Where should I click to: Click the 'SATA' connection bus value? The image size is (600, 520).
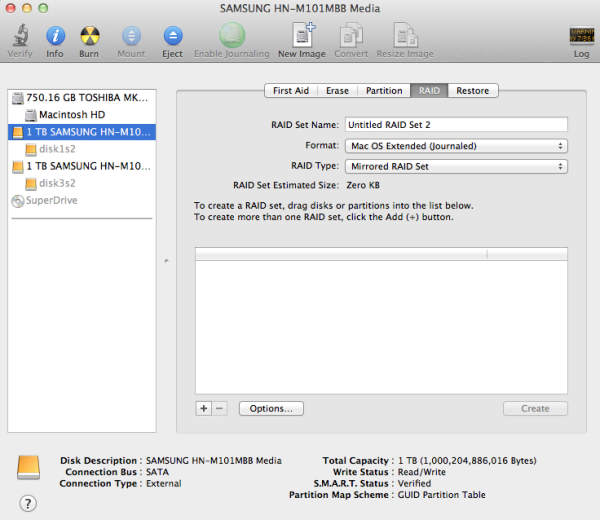[x=157, y=472]
